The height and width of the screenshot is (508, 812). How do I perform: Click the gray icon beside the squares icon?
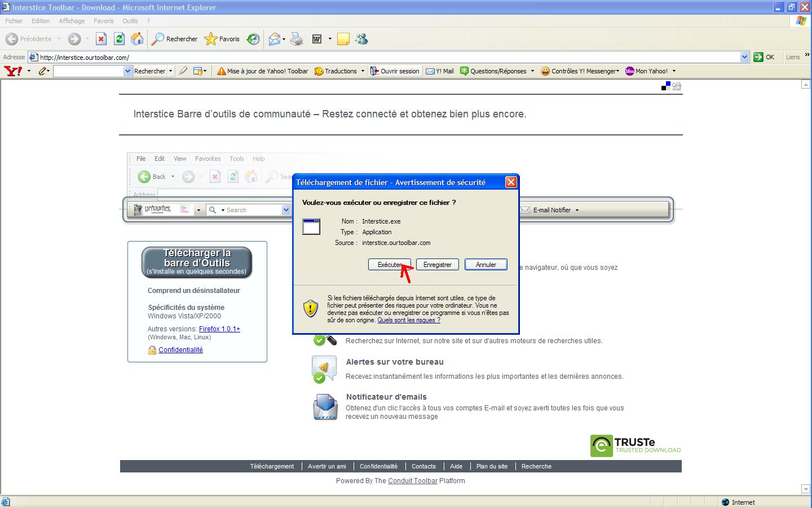[x=677, y=86]
